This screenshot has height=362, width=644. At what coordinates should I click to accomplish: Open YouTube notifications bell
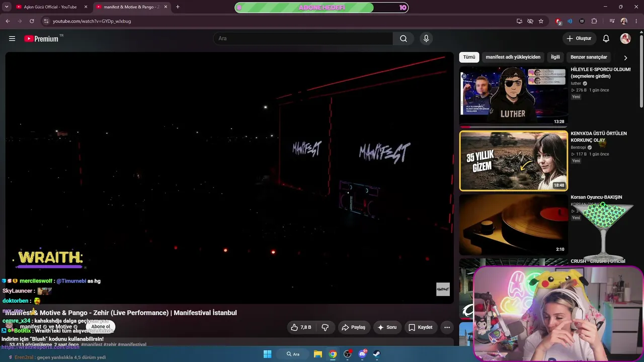606,39
